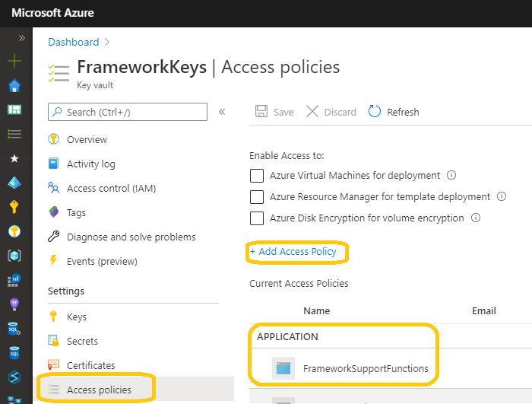Viewport: 532px width, 404px height.
Task: Go to Dashboard via breadcrumb link
Action: [x=74, y=42]
